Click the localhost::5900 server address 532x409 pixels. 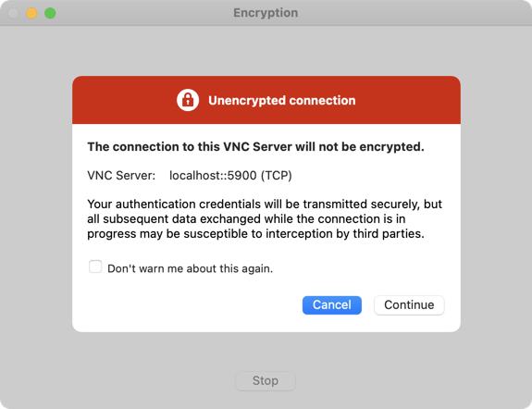[x=213, y=176]
